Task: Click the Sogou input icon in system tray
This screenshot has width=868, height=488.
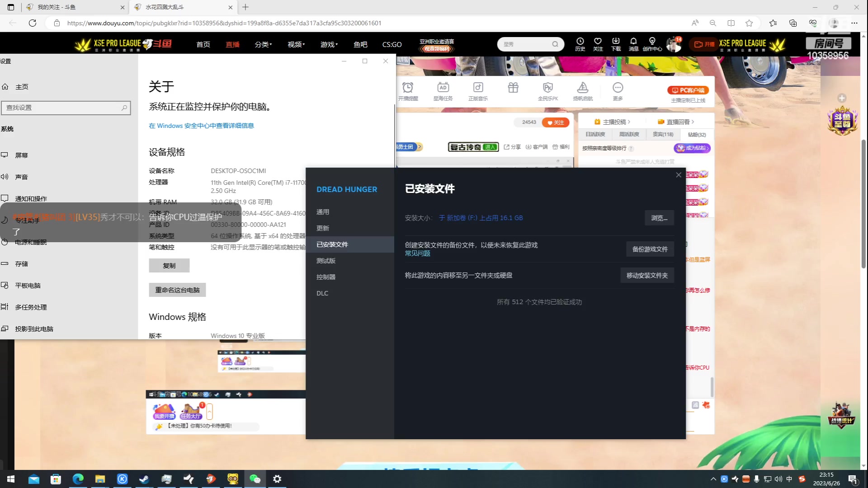Action: (x=802, y=479)
